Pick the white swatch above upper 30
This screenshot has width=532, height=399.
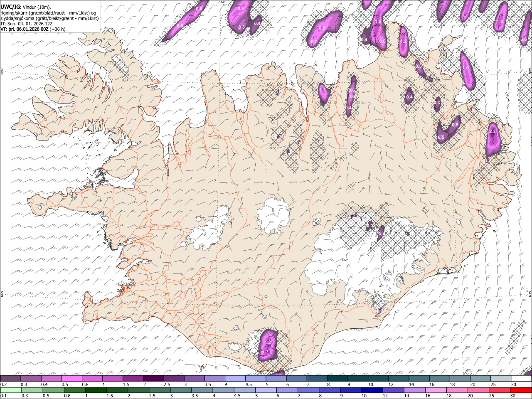pos(522,379)
